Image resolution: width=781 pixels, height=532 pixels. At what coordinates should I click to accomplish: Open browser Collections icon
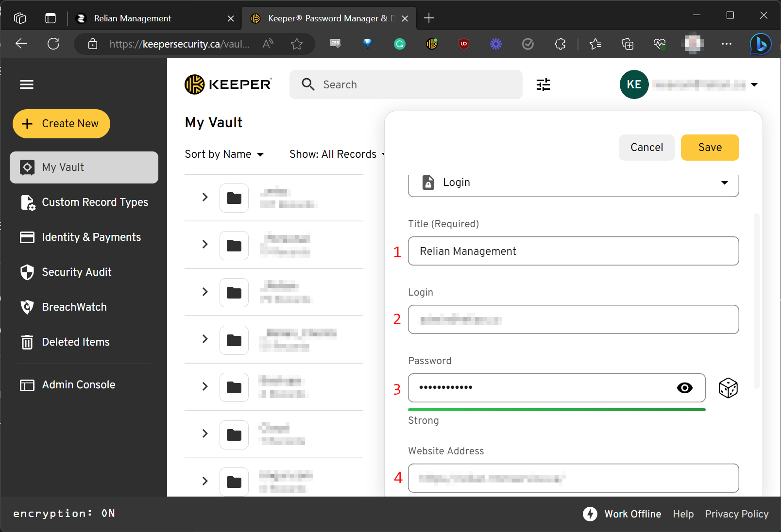(x=628, y=44)
